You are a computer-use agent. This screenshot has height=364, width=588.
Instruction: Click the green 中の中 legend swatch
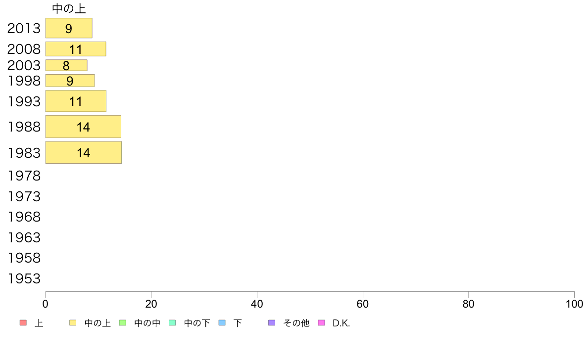coord(123,323)
